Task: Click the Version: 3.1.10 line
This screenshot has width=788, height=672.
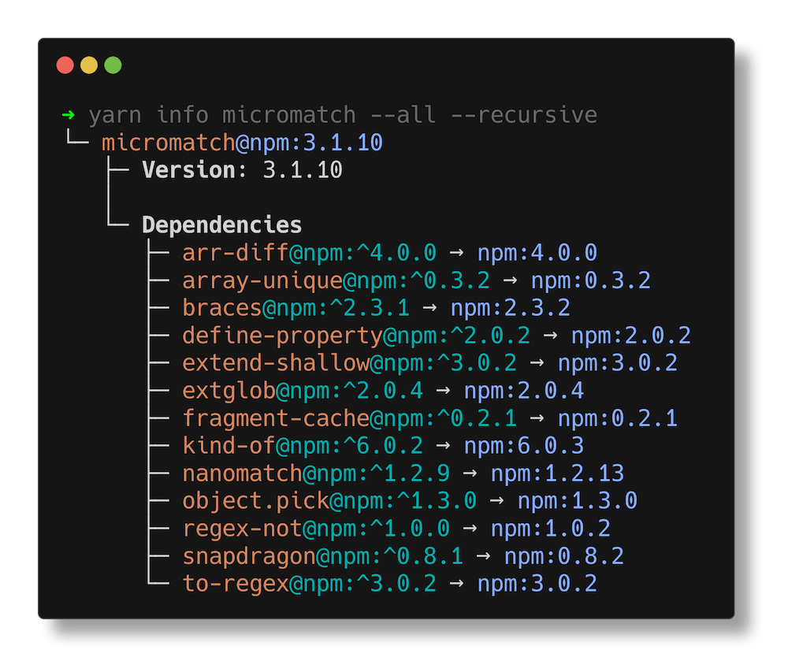Action: pyautogui.click(x=242, y=170)
